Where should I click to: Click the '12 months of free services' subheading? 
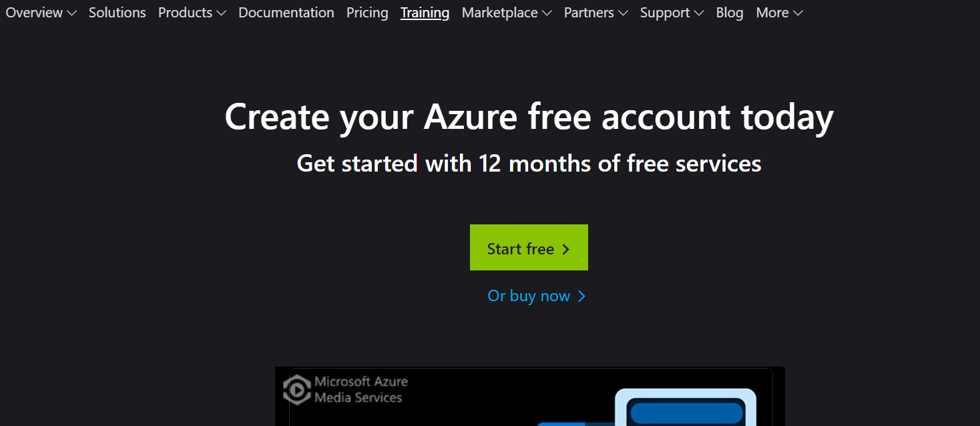coord(529,164)
